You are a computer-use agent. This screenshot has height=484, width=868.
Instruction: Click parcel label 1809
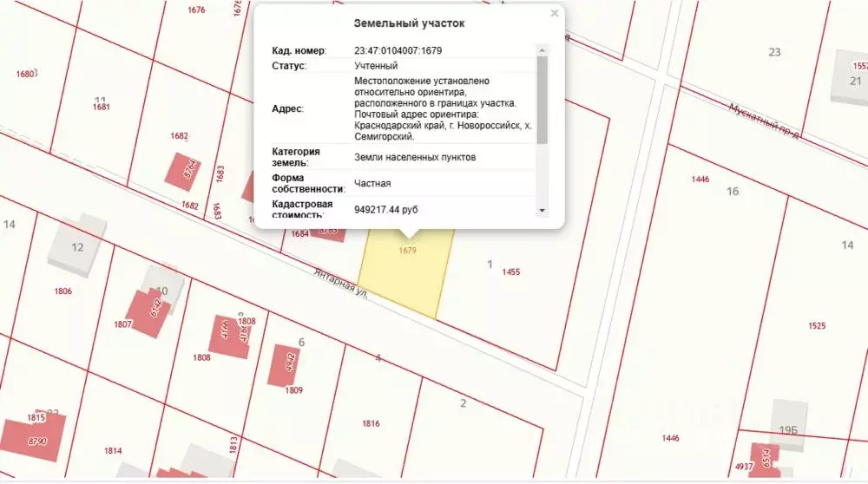coord(293,390)
